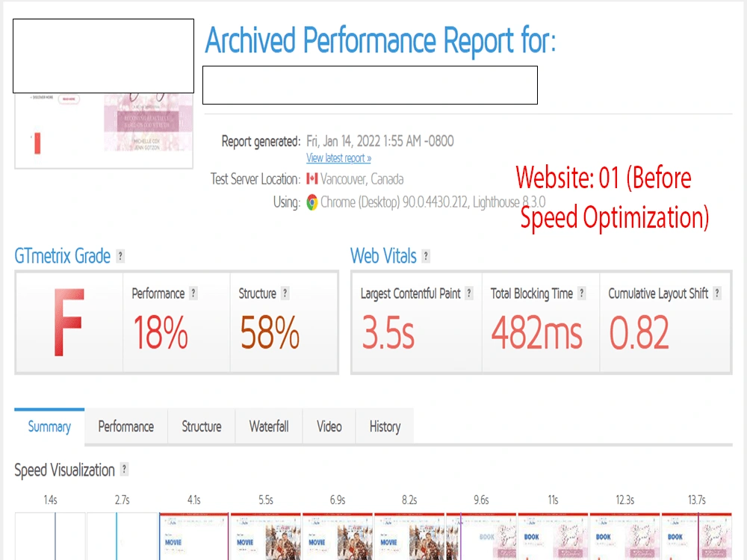The width and height of the screenshot is (747, 560).
Task: Click the Vancouver, Canada location text
Action: click(x=362, y=179)
